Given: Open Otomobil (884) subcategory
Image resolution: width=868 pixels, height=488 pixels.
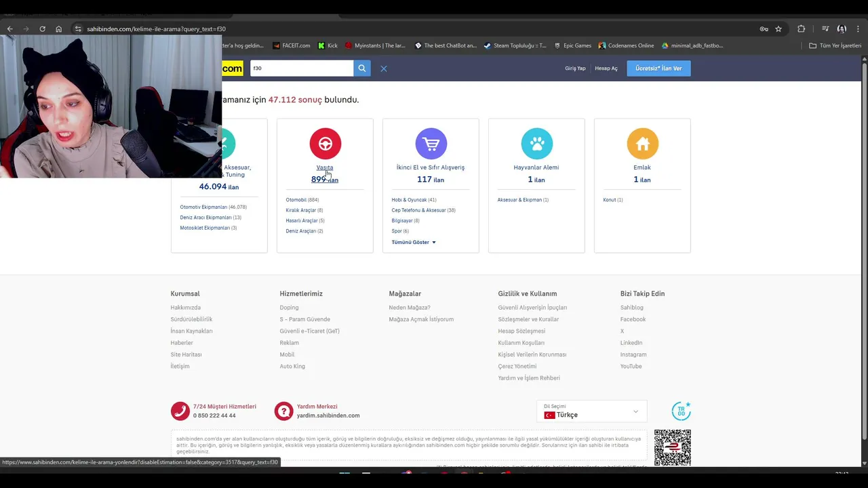Looking at the screenshot, I should pos(302,200).
